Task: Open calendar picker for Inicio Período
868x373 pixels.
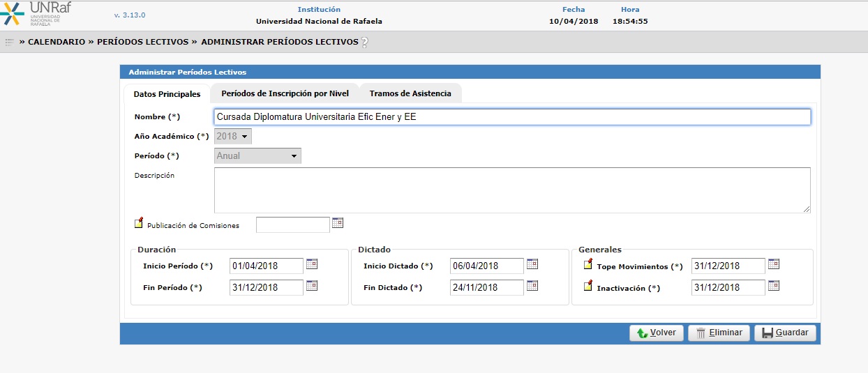Action: (x=312, y=264)
